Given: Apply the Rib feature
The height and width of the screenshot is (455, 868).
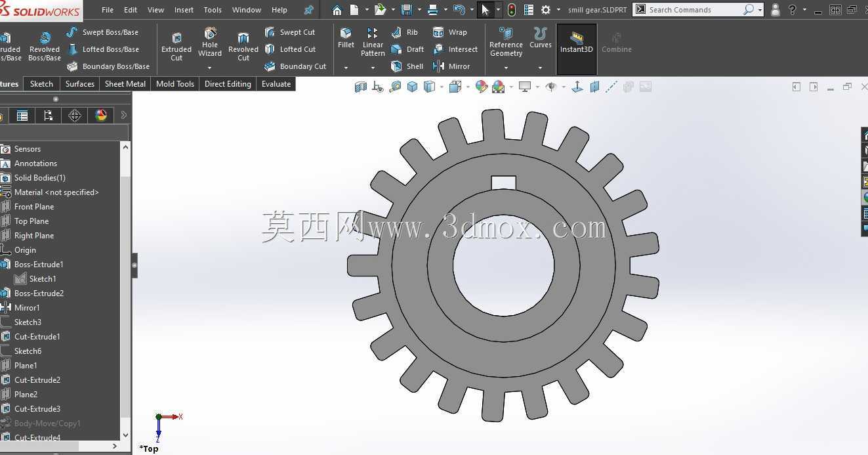Looking at the screenshot, I should click(404, 32).
